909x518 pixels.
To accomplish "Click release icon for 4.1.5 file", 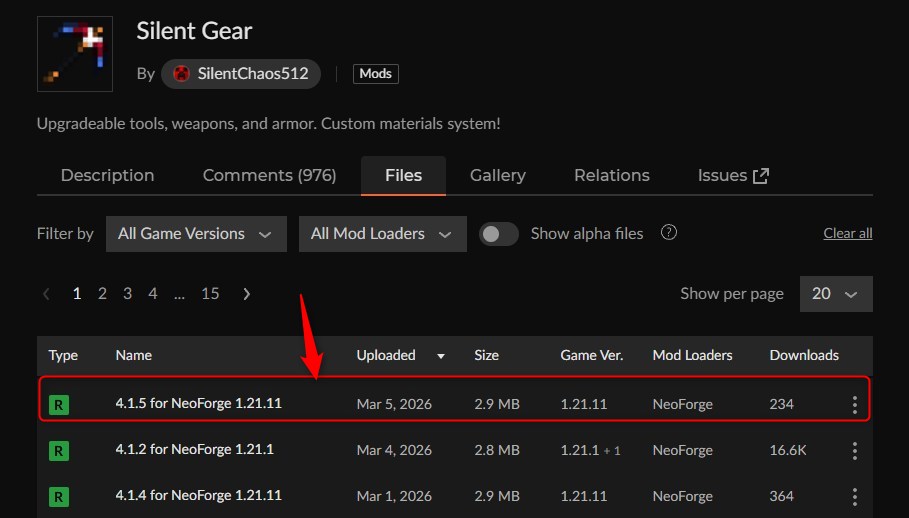I will click(x=59, y=404).
